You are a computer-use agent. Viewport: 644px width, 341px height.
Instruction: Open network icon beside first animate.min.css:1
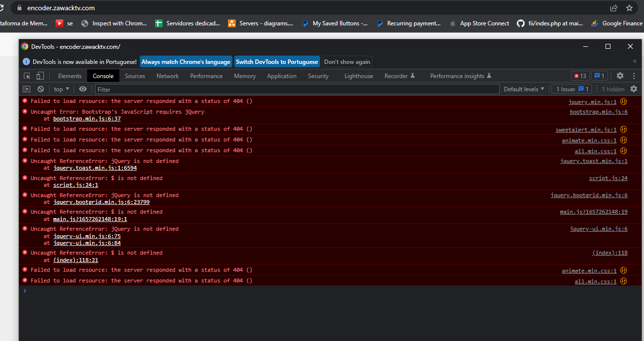click(x=623, y=140)
